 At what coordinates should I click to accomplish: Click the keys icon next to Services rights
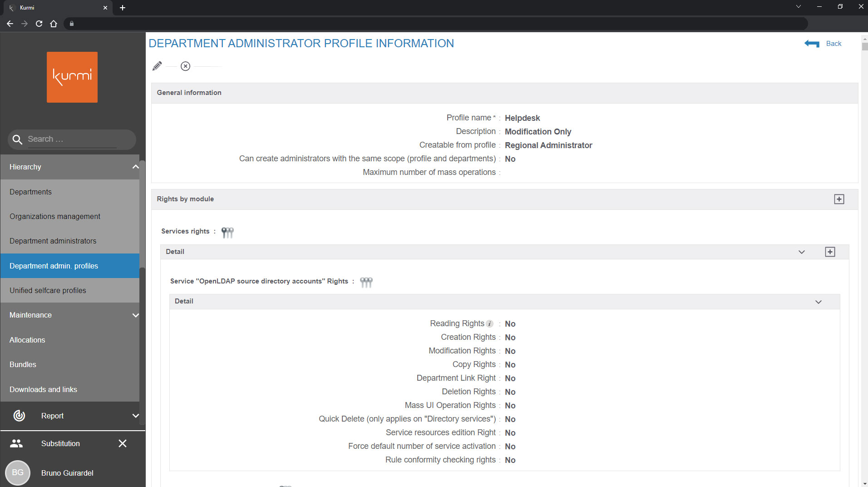227,232
